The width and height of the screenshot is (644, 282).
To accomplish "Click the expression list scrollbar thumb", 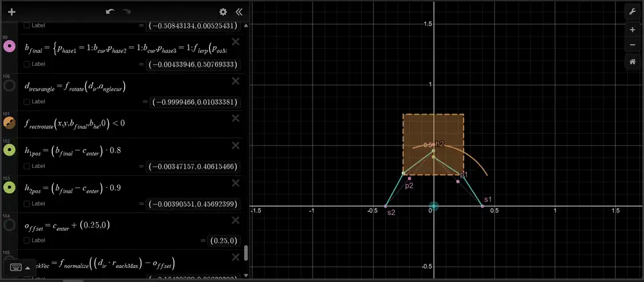I will 246,253.
